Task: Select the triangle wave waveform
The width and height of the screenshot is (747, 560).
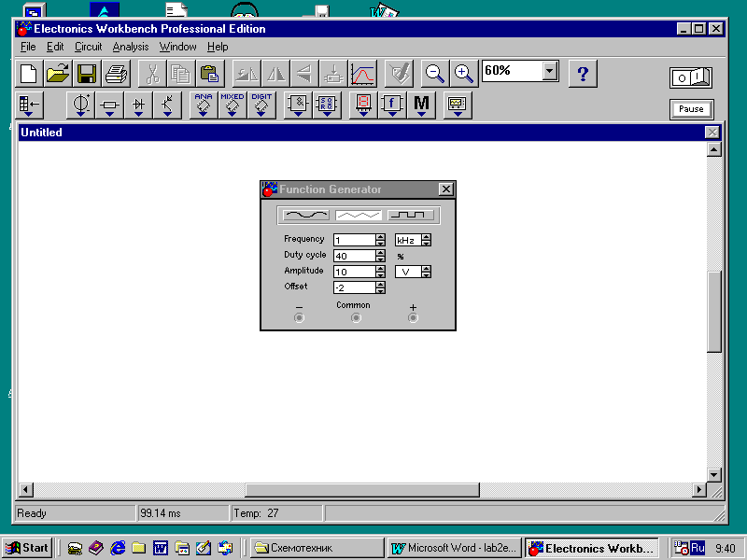Action: (359, 216)
